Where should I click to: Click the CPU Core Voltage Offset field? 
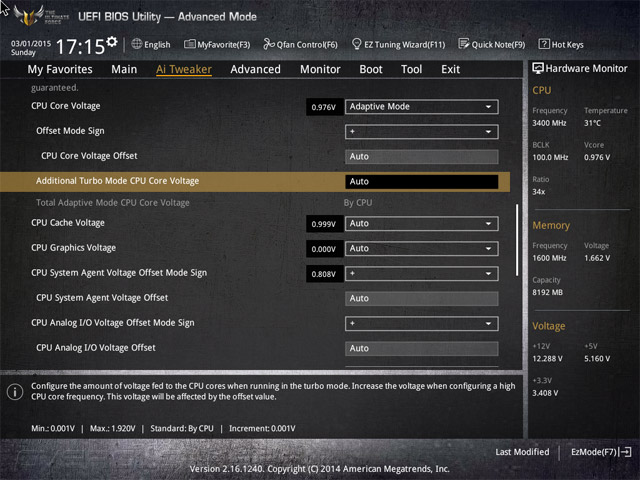[x=422, y=156]
